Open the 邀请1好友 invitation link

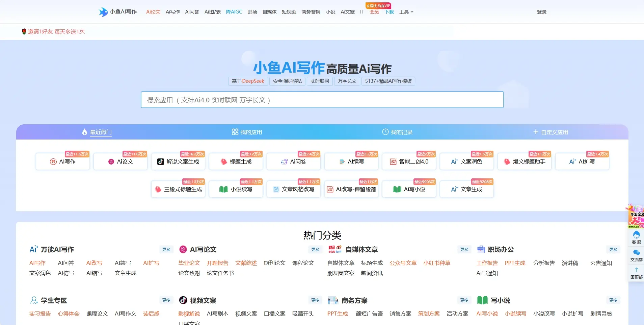56,32
